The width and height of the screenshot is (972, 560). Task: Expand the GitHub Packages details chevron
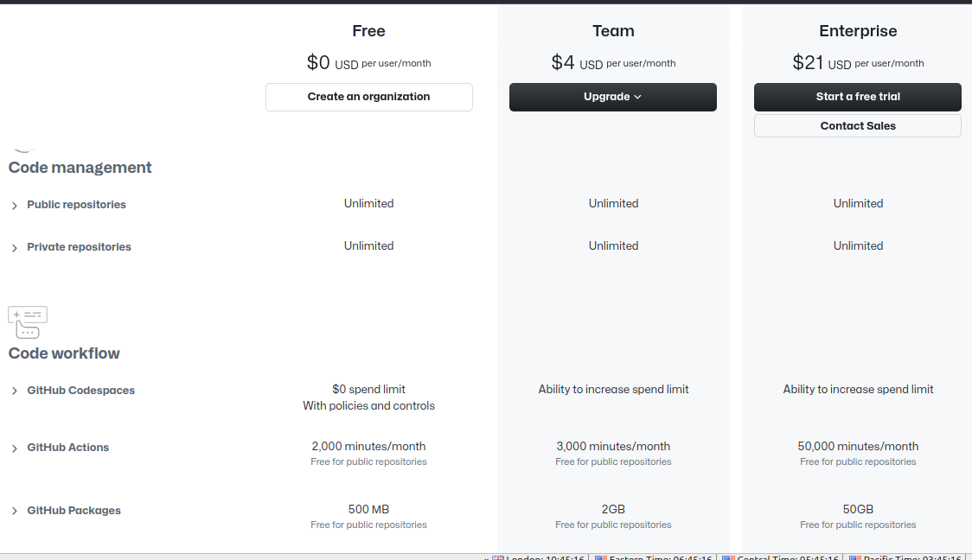[14, 511]
